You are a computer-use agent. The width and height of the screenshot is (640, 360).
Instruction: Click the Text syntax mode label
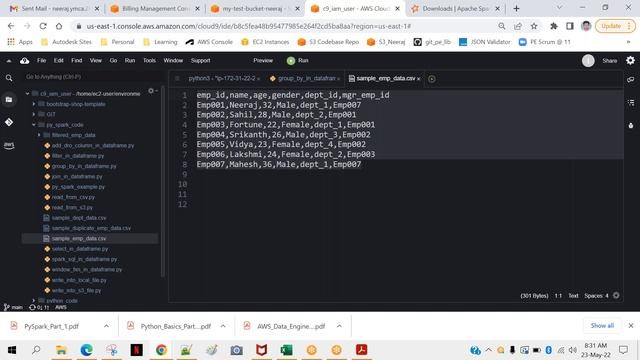coord(573,296)
